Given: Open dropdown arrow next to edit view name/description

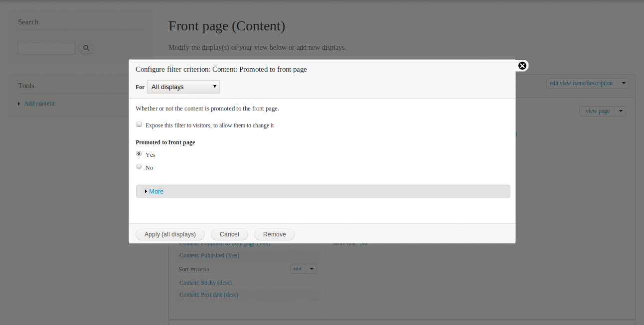Looking at the screenshot, I should [624, 83].
